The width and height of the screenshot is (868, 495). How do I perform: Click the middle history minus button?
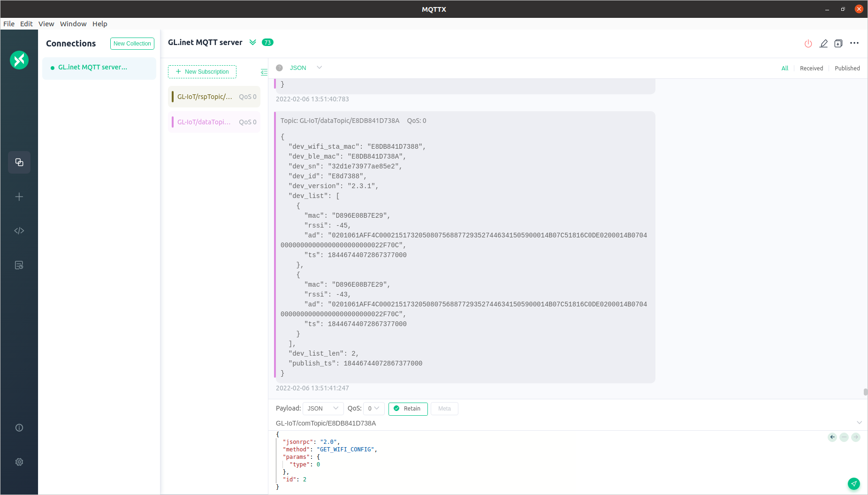[x=844, y=437]
